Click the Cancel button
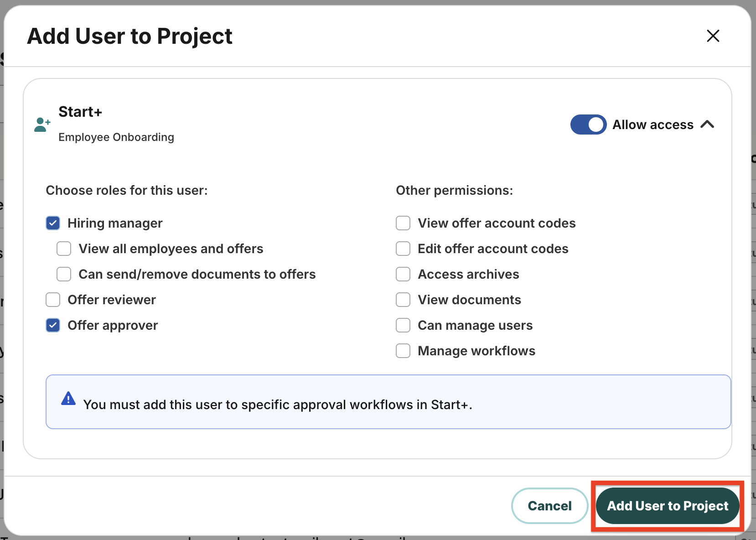 [549, 506]
